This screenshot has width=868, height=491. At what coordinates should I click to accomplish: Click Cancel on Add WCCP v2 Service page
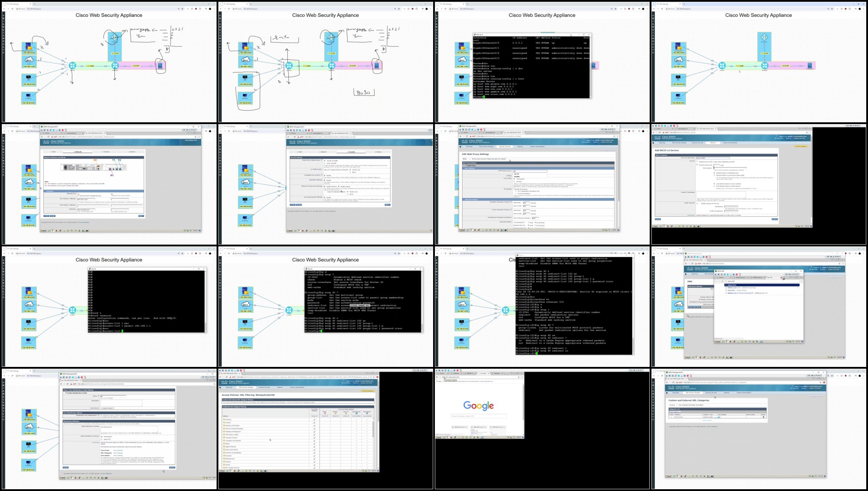click(658, 219)
